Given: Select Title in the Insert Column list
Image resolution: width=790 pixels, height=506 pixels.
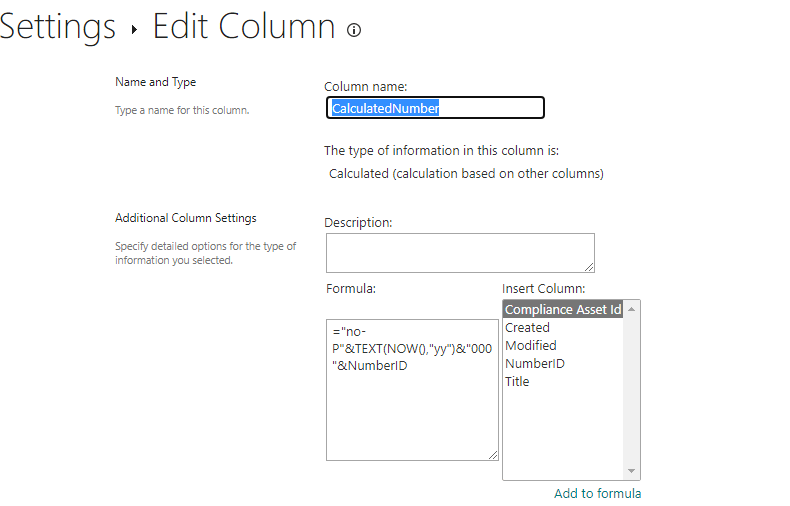Looking at the screenshot, I should tap(517, 382).
